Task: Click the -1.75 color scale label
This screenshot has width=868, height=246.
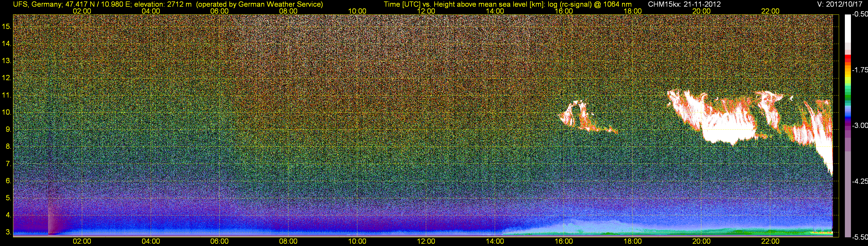Action: 860,70
